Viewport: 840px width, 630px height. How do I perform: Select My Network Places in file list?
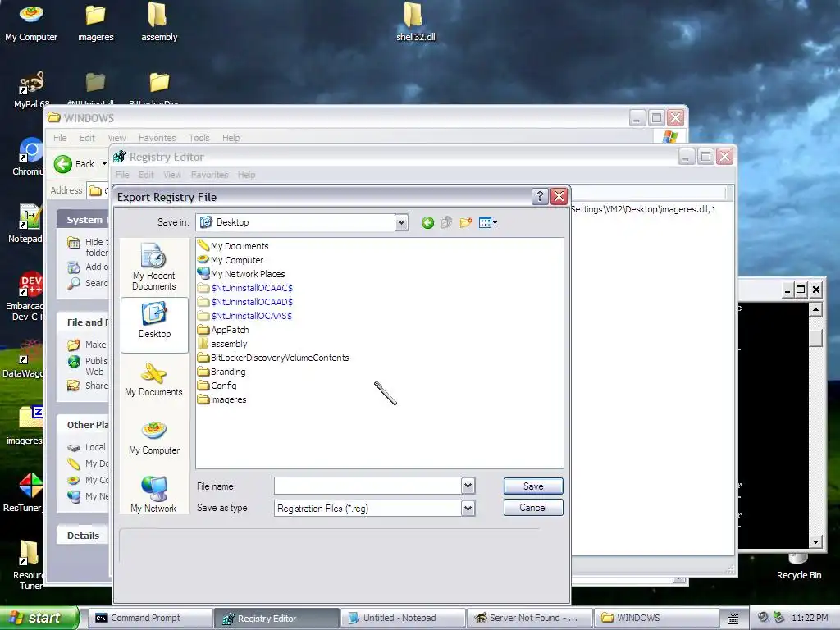(x=241, y=274)
